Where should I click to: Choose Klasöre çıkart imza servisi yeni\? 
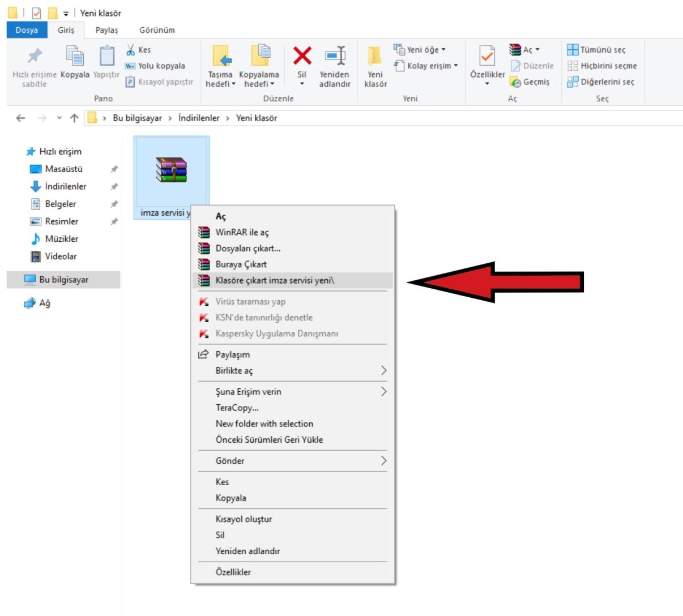click(x=275, y=280)
